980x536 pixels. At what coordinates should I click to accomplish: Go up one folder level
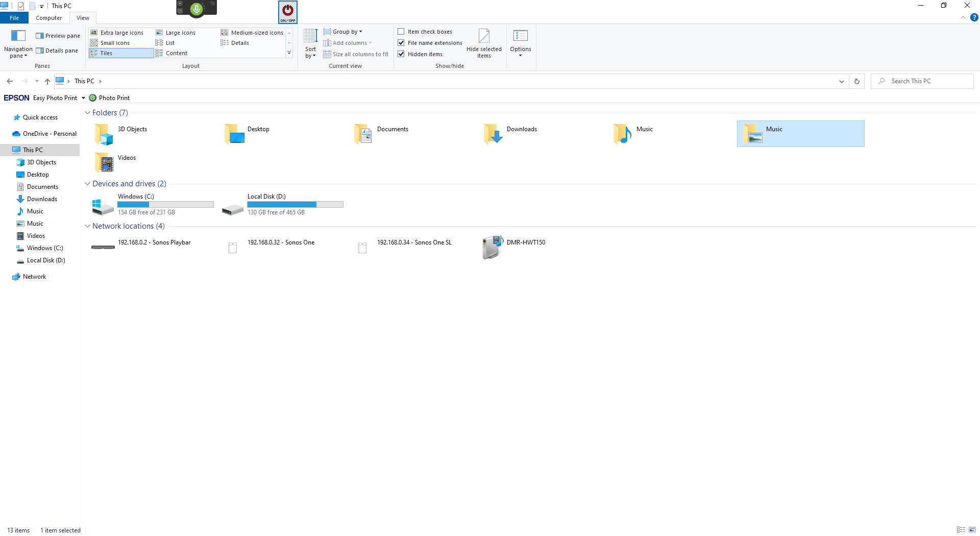pyautogui.click(x=47, y=81)
